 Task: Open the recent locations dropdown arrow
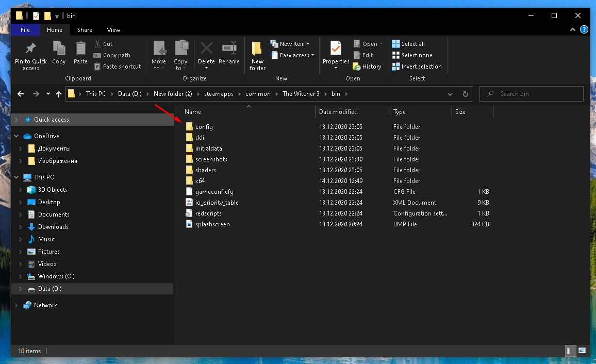[48, 94]
